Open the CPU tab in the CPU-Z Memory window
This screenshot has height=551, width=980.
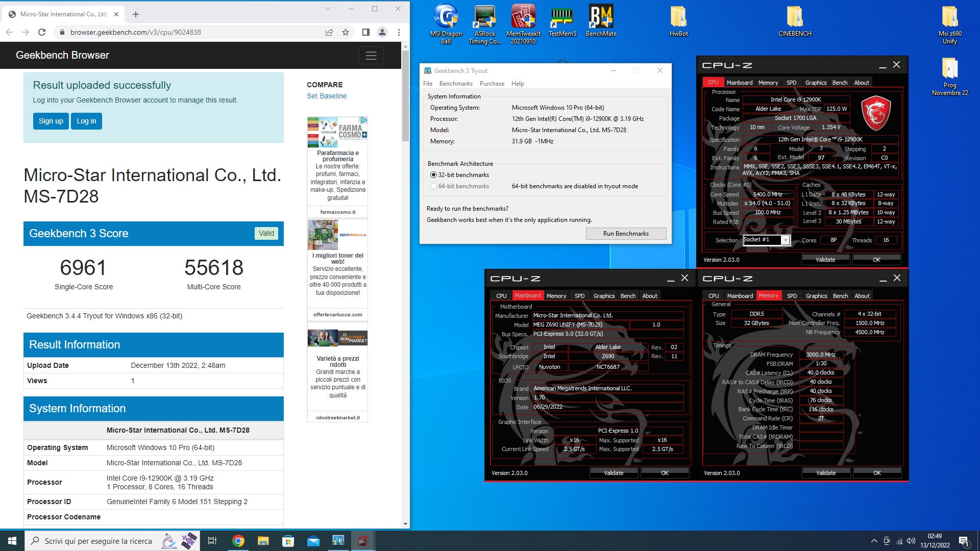point(714,296)
